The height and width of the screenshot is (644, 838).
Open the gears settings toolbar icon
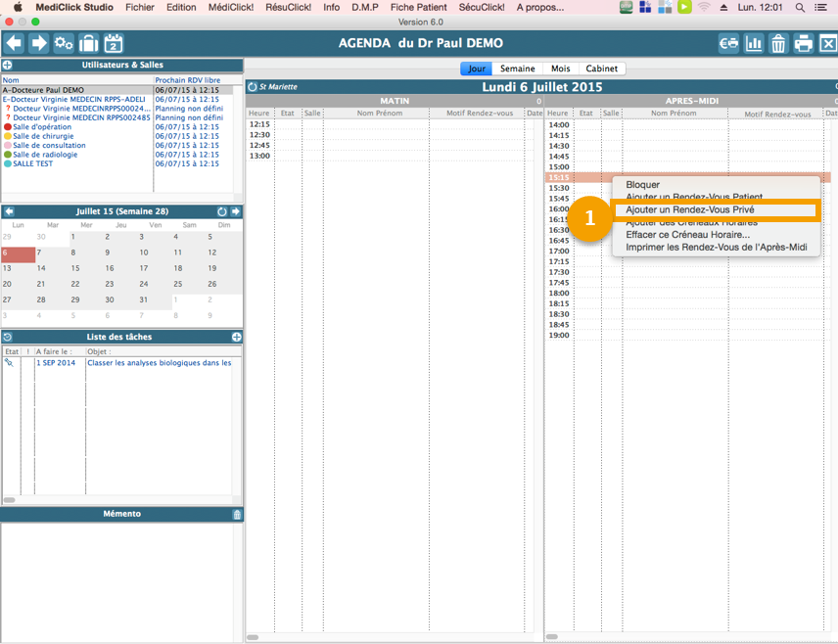(64, 43)
